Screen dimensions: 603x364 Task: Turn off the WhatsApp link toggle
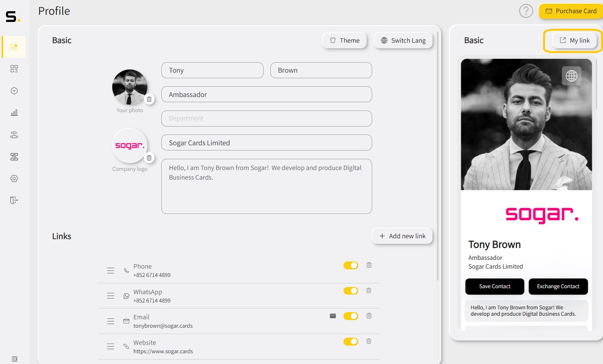pyautogui.click(x=351, y=291)
